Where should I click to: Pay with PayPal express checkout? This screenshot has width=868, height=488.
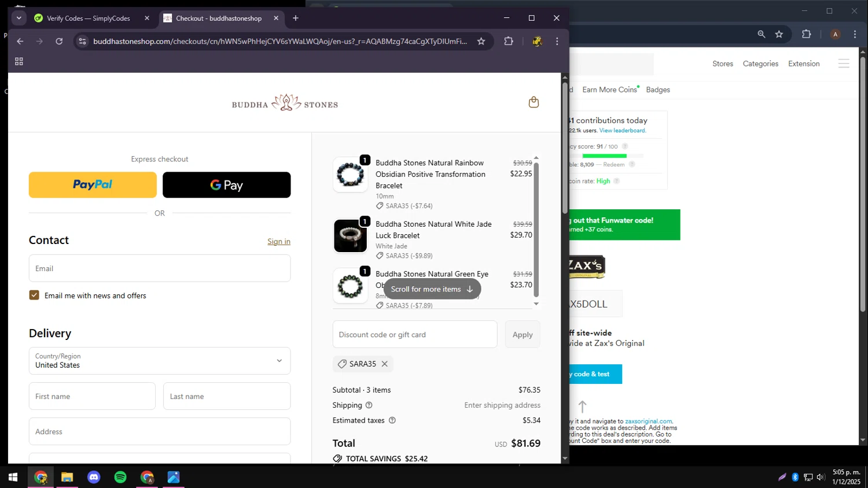(x=93, y=185)
